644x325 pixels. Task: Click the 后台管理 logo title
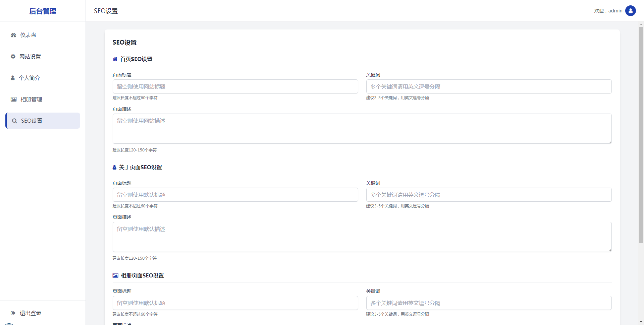(x=43, y=11)
